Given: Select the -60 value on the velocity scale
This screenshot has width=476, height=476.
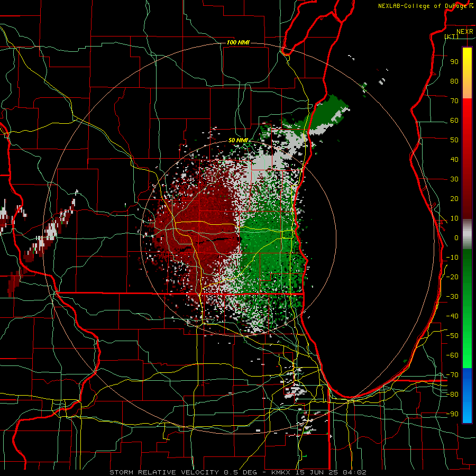Looking at the screenshot, I should (x=452, y=355).
